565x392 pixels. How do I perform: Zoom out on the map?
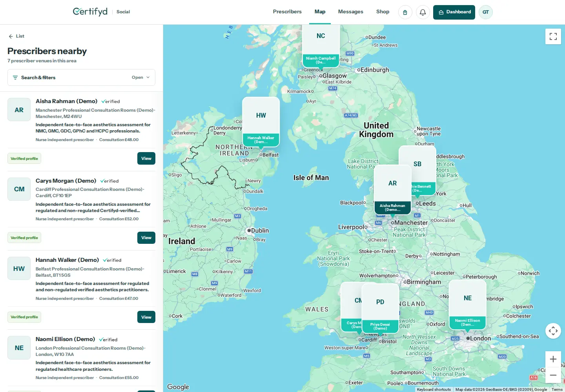[553, 375]
